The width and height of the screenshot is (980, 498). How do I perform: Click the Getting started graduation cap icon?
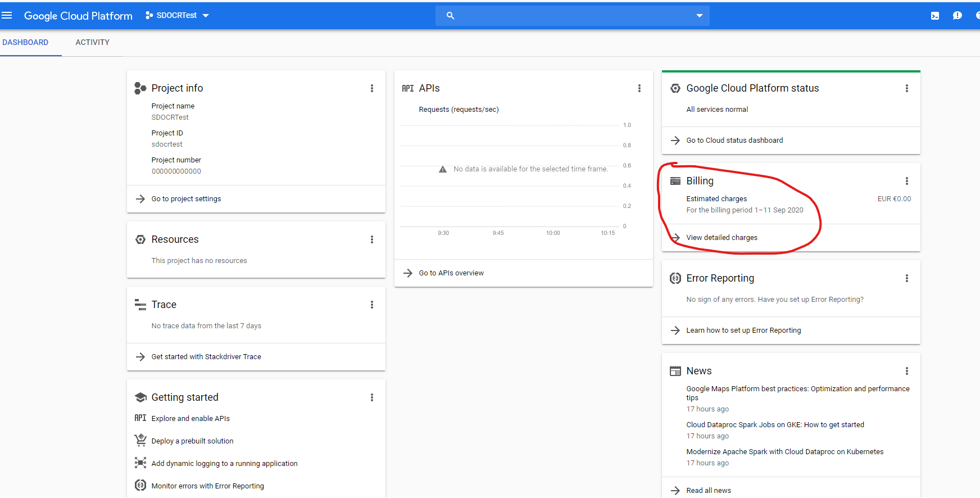tap(140, 397)
